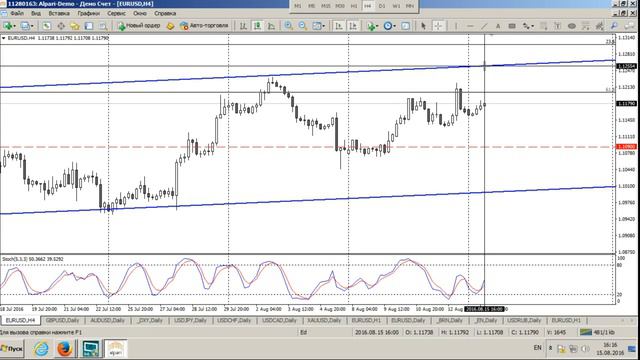Expand the EURUSD,H4 chart title triangle
Screen dimensions: 640x360
point(4,38)
